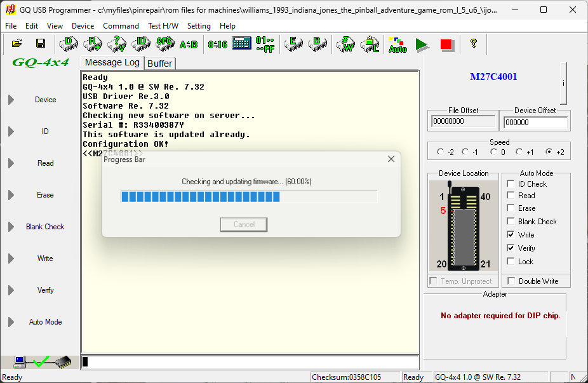Screen dimensions: 588x383
Task: Open the CFG configuration chip icon
Action: (x=165, y=44)
